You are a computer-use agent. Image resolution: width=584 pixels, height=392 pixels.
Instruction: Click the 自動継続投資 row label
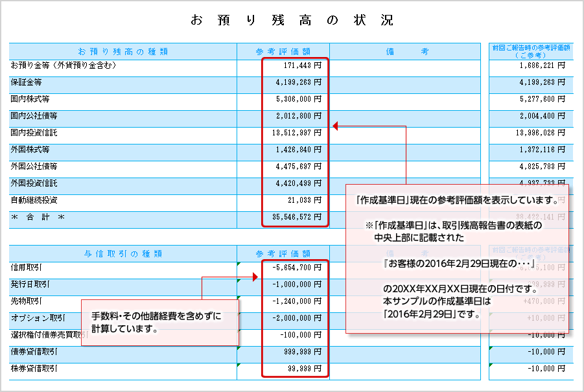(x=34, y=200)
